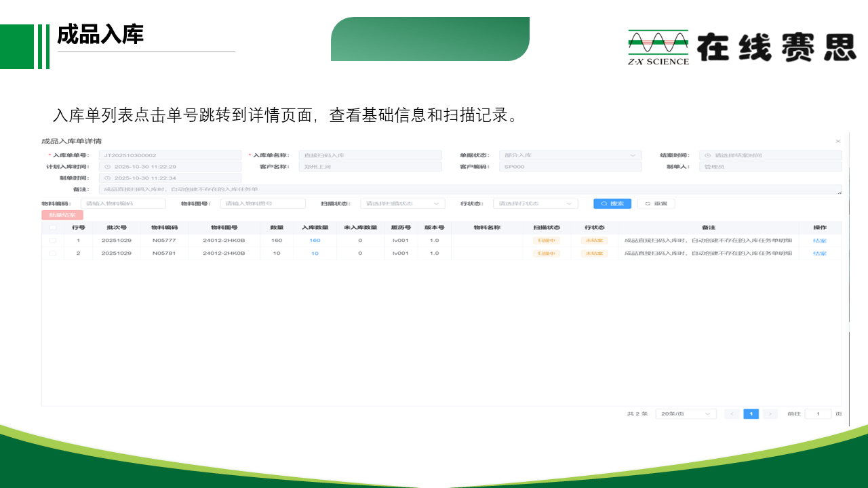Click the 客户名称 field
Image resolution: width=868 pixels, height=488 pixels.
click(370, 167)
